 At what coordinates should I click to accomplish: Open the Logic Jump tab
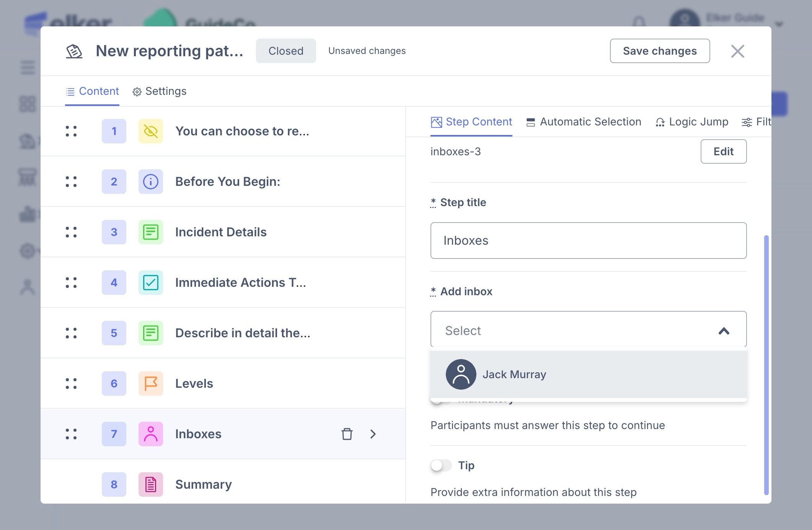692,122
